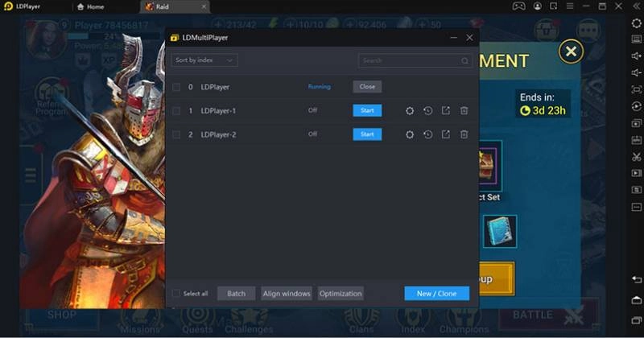This screenshot has height=338, width=644.
Task: Open the more tools ellipsis sidebar icon
Action: pyautogui.click(x=636, y=207)
